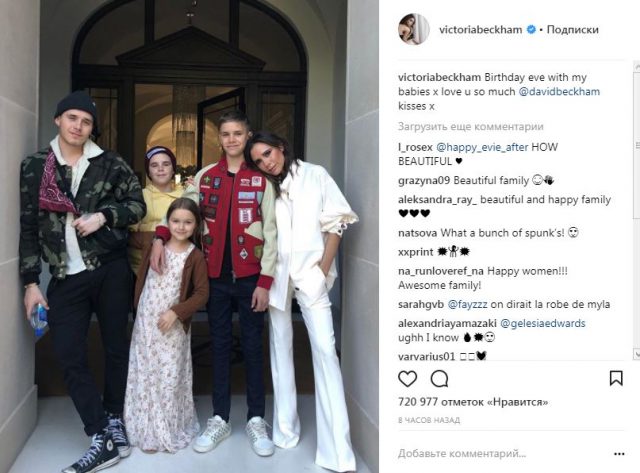Open the family photo image
640x473 pixels.
(189, 237)
